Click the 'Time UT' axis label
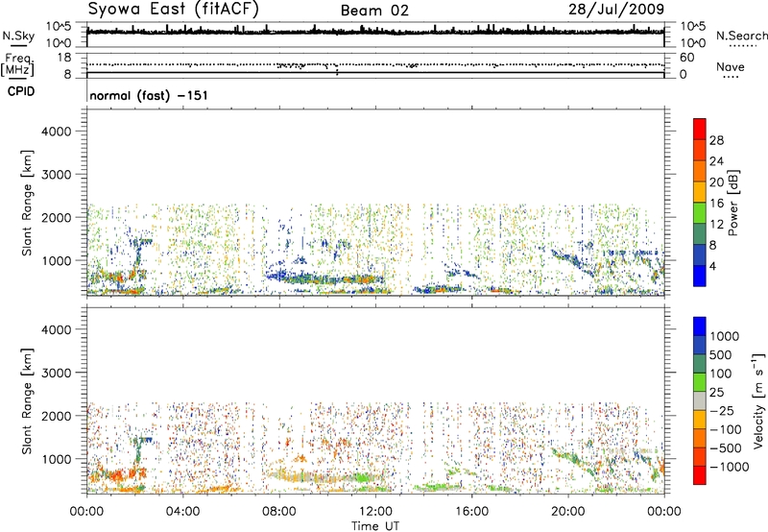 pos(375,526)
